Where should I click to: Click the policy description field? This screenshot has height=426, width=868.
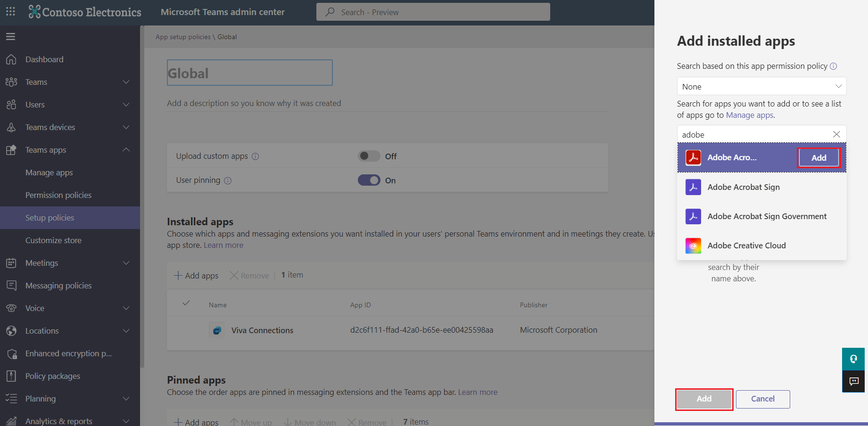(x=387, y=103)
